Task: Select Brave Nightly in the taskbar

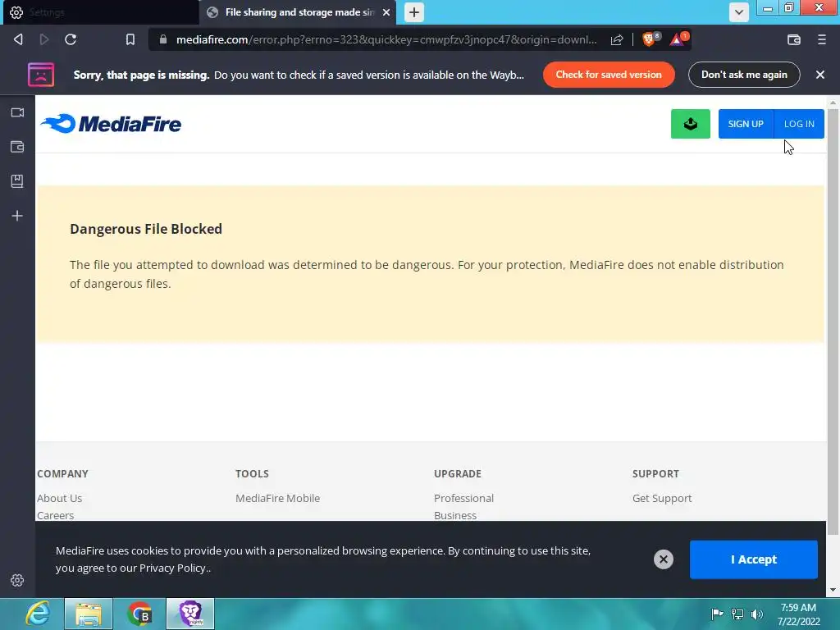Action: coord(190,614)
